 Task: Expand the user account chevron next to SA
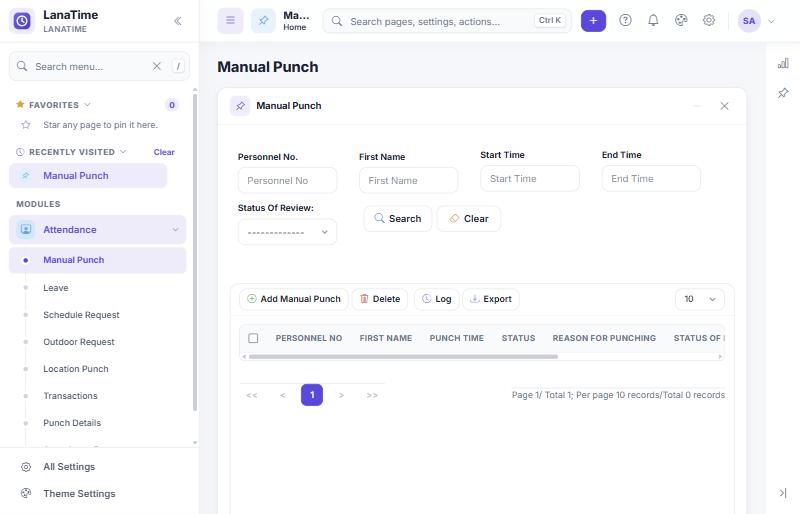point(771,21)
